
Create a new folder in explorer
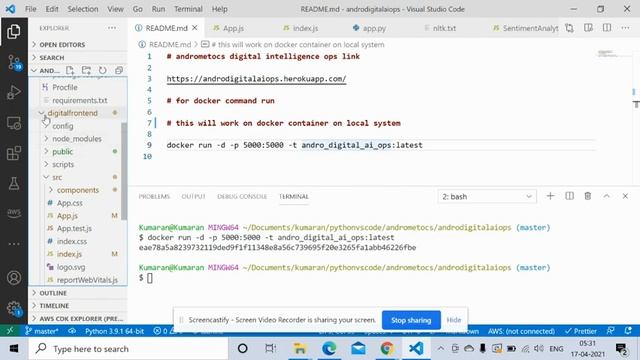(x=86, y=70)
